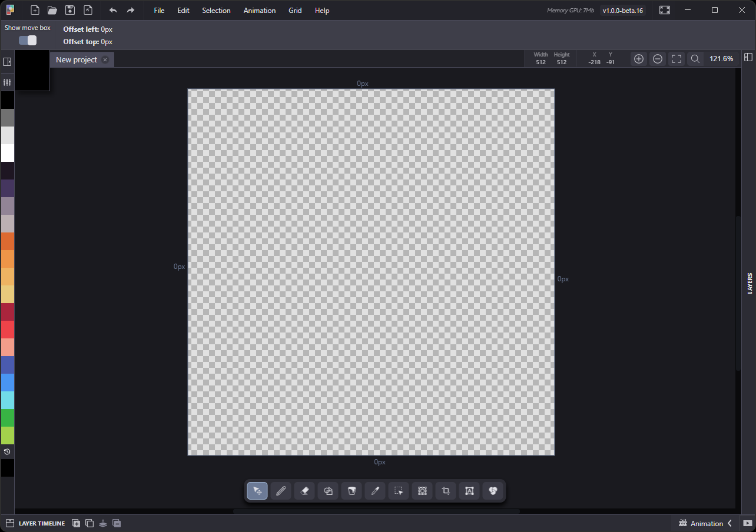Play the animation from bottom right
Screen dimensions: 756x532
747,523
